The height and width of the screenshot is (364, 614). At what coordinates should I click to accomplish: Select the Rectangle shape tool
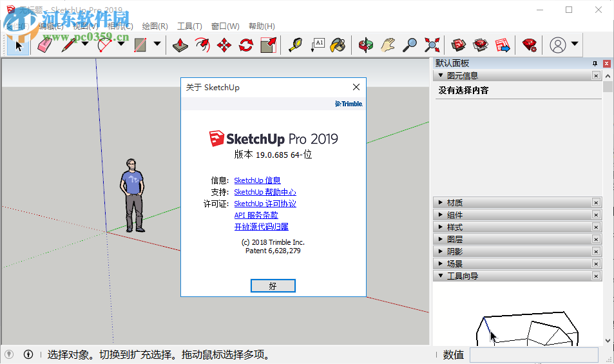click(140, 45)
